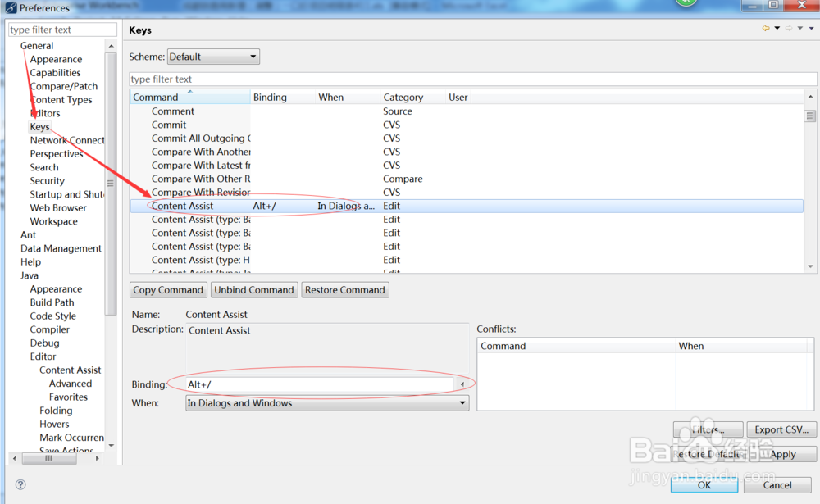Image resolution: width=820 pixels, height=504 pixels.
Task: Open the Scheme Default dropdown
Action: pyautogui.click(x=213, y=57)
